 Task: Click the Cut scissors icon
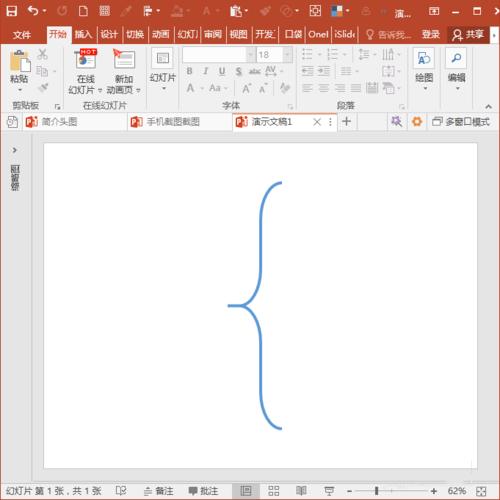tap(42, 54)
